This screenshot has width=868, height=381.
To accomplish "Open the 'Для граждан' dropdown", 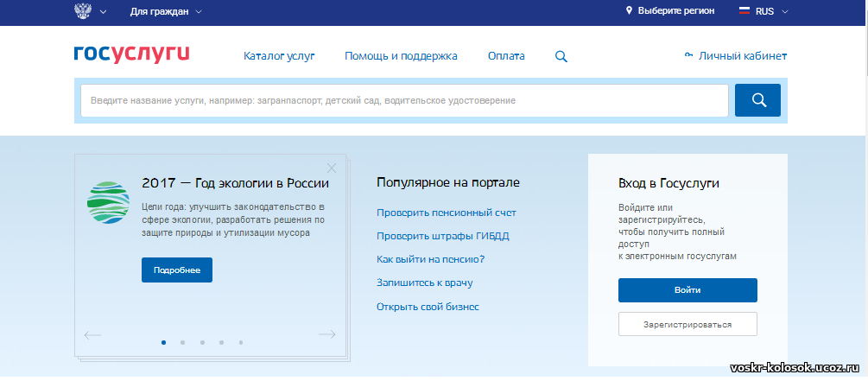I will 166,11.
